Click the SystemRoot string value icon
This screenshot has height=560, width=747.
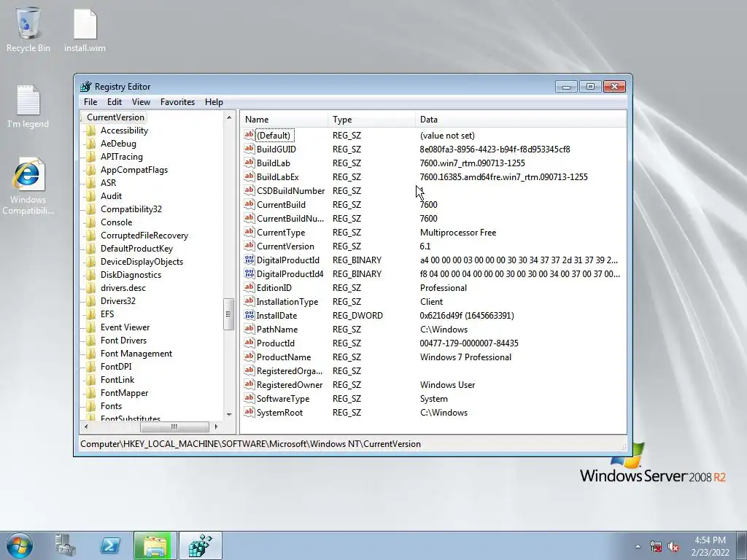[249, 413]
